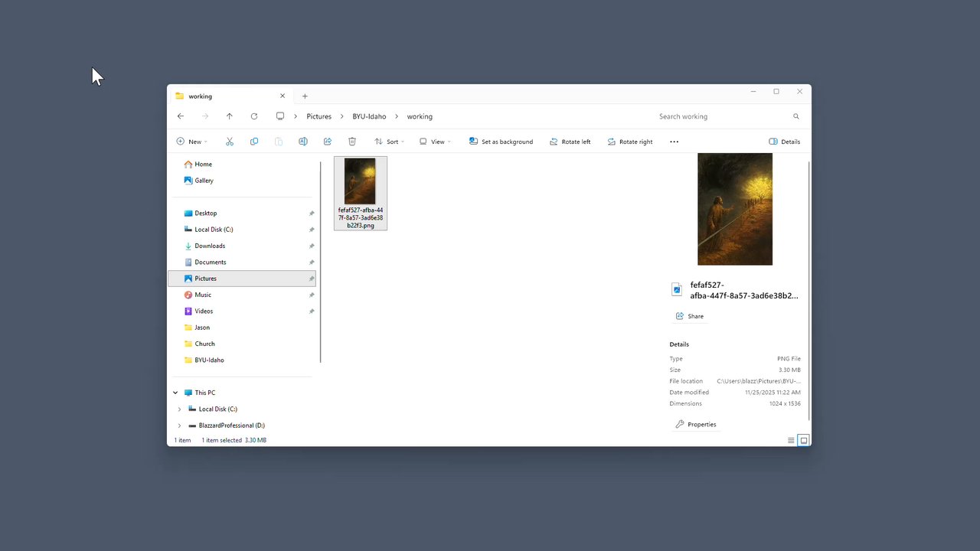
Task: Expand chevron after BYU-Idaho in breadcrumb
Action: tap(397, 116)
